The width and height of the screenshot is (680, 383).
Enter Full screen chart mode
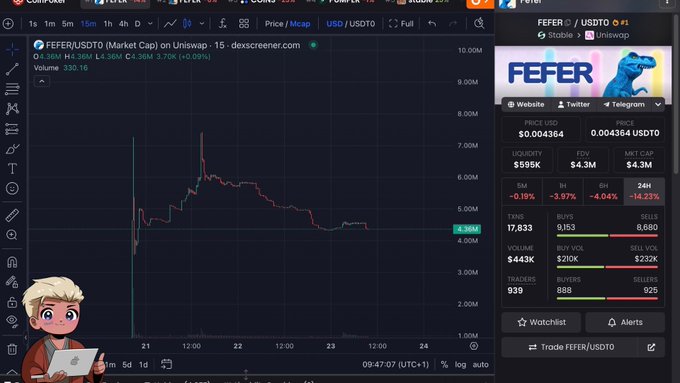click(x=401, y=24)
